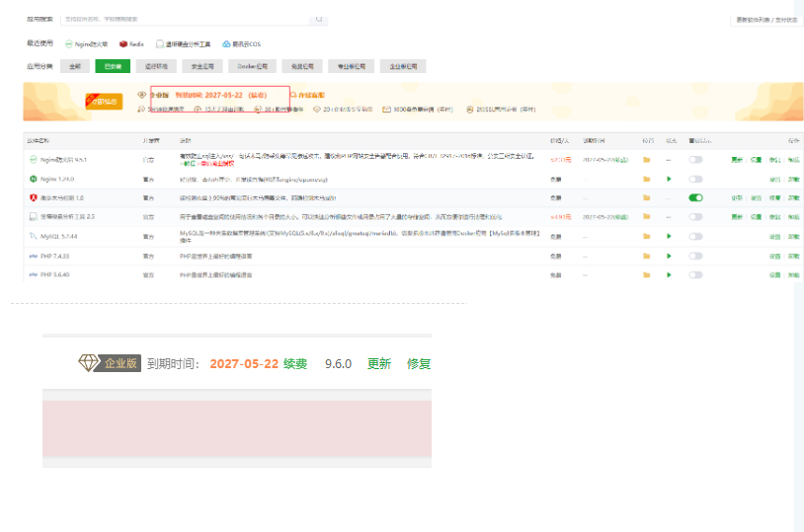Click the Redis icon in recently used
Viewport: 804px width, 532px height.
pos(123,44)
